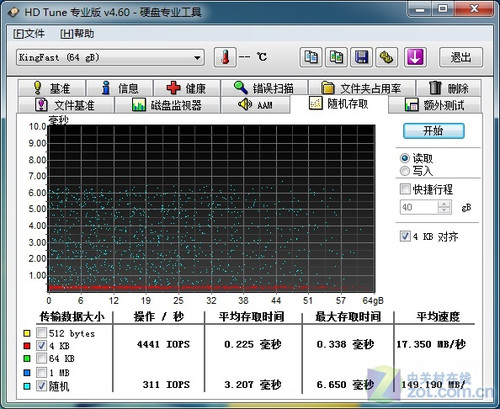Toggle the 随机 random size checkbox
The image size is (500, 409).
(42, 386)
